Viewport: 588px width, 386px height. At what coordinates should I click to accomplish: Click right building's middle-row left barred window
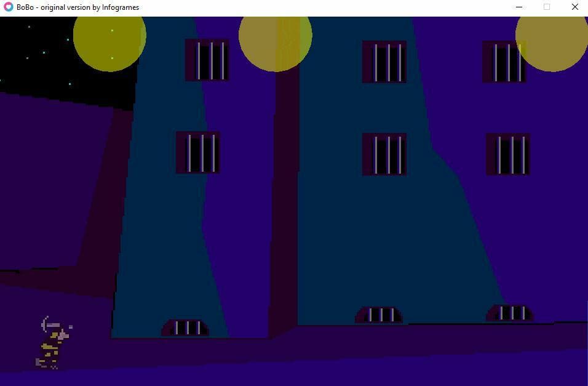384,155
